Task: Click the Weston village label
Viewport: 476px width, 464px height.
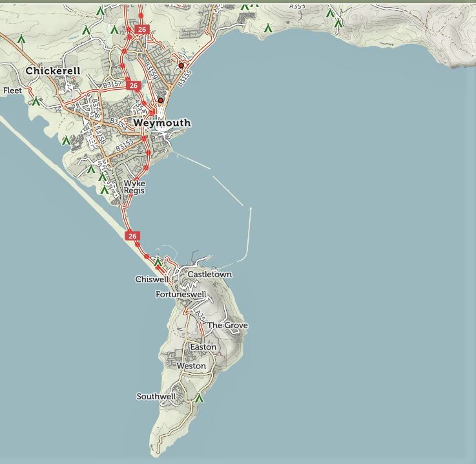Action: 191,366
